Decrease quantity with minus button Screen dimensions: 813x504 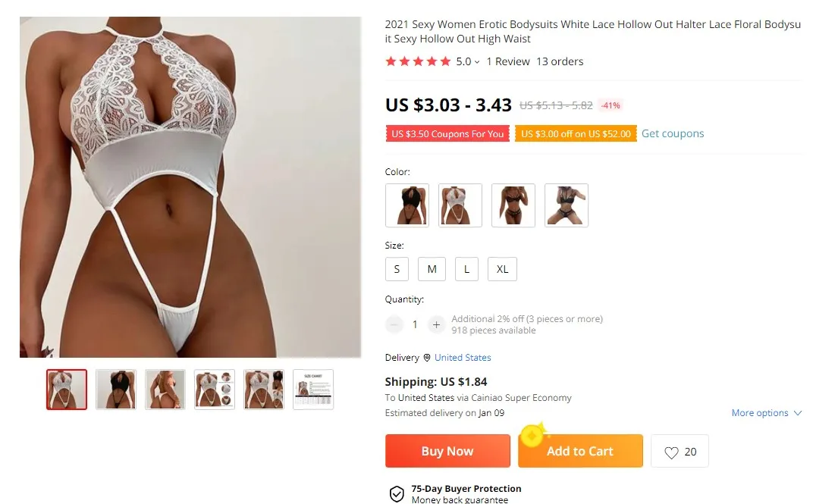click(x=394, y=325)
